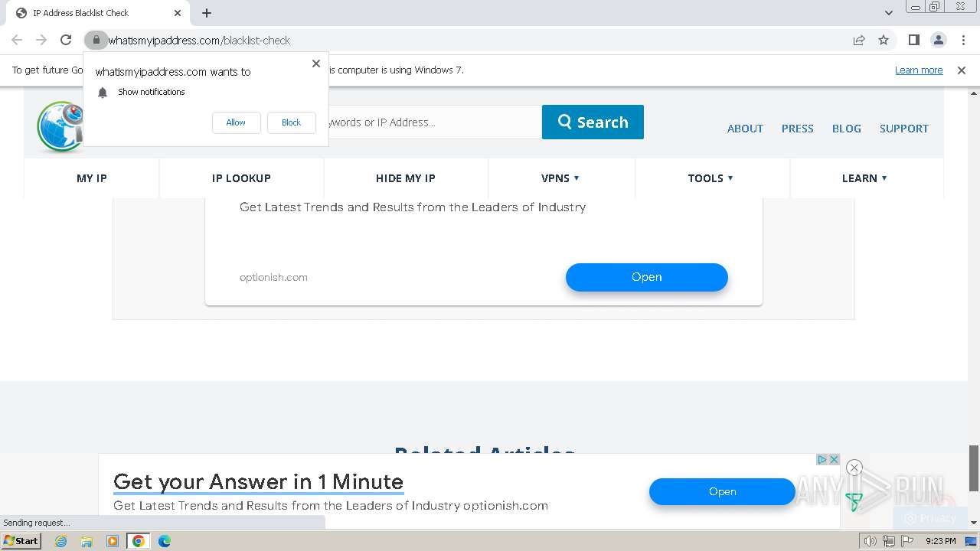980x551 pixels.
Task: Open the volume speaker tray icon
Action: (x=871, y=541)
